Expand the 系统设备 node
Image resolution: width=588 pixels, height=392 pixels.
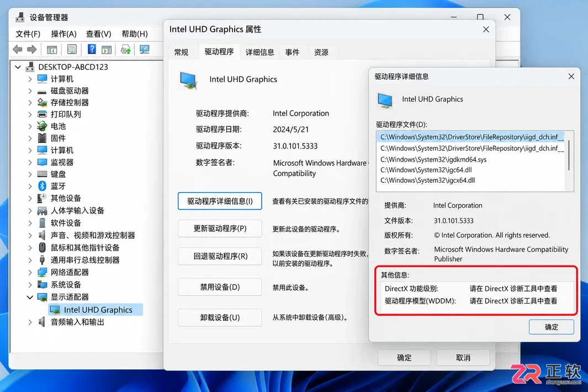tap(30, 285)
